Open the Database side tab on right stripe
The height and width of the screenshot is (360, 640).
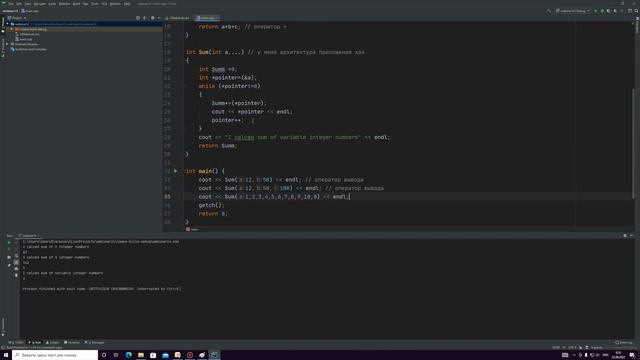(637, 25)
